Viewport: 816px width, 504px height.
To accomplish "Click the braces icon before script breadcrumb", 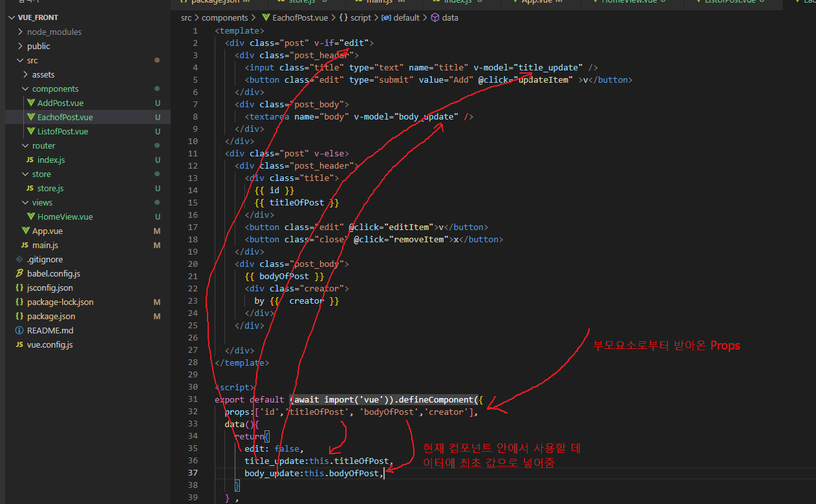I will [x=343, y=17].
